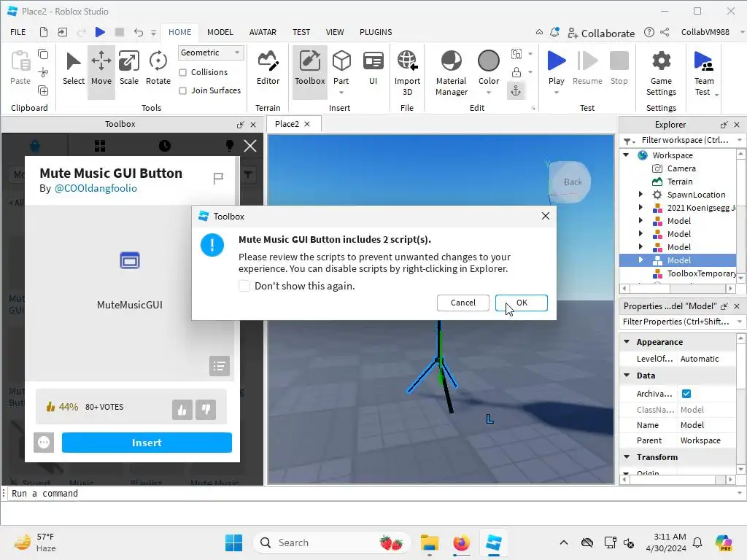This screenshot has height=560, width=747.
Task: Expand the SpawnLocation node
Action: 640,194
